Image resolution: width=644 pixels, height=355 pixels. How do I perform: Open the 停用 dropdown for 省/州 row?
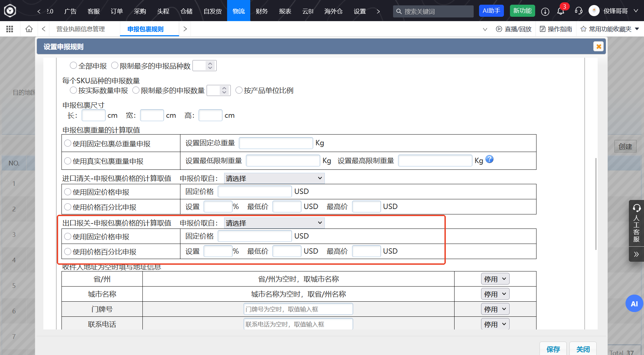(495, 278)
